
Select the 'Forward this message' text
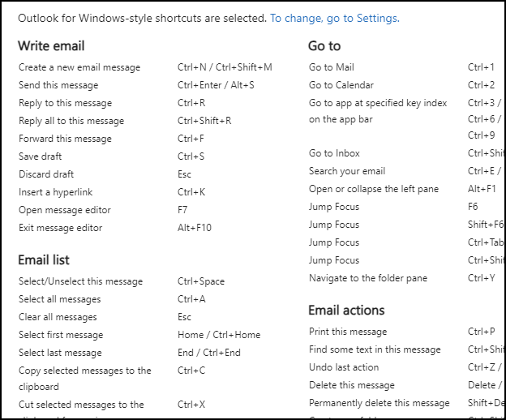65,139
